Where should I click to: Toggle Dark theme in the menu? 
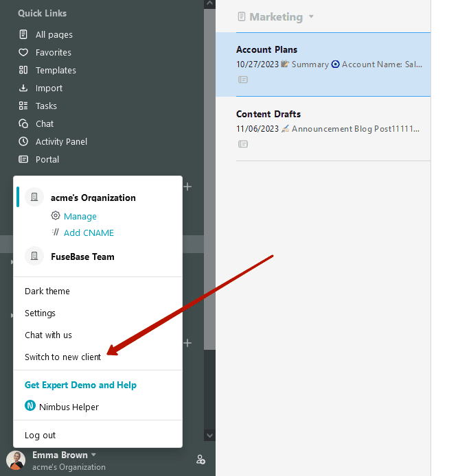pos(47,291)
